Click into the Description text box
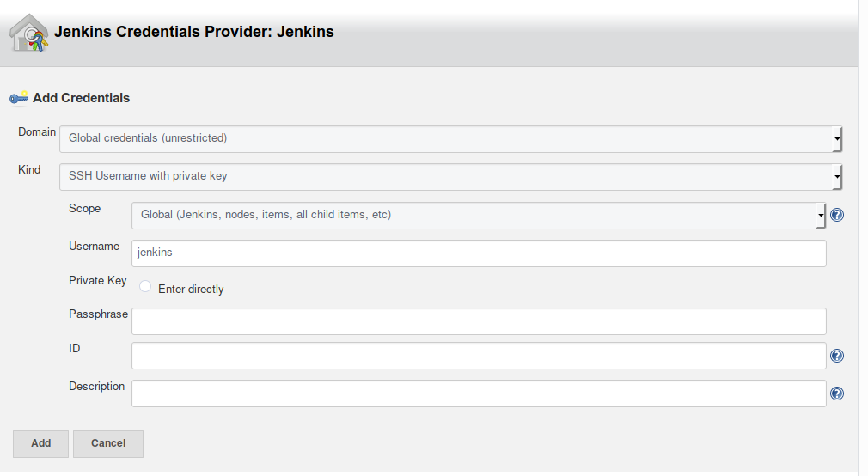 (x=479, y=394)
